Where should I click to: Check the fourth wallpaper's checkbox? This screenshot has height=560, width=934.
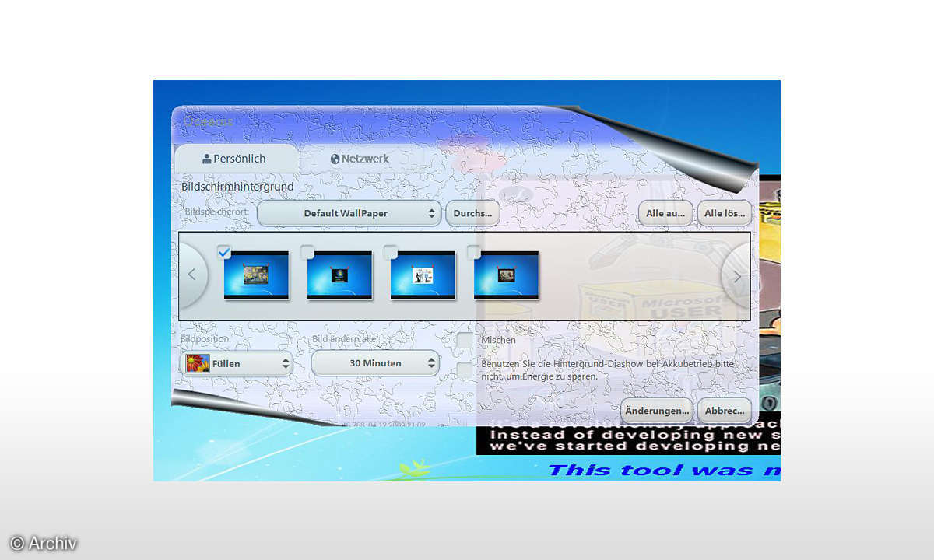[474, 252]
